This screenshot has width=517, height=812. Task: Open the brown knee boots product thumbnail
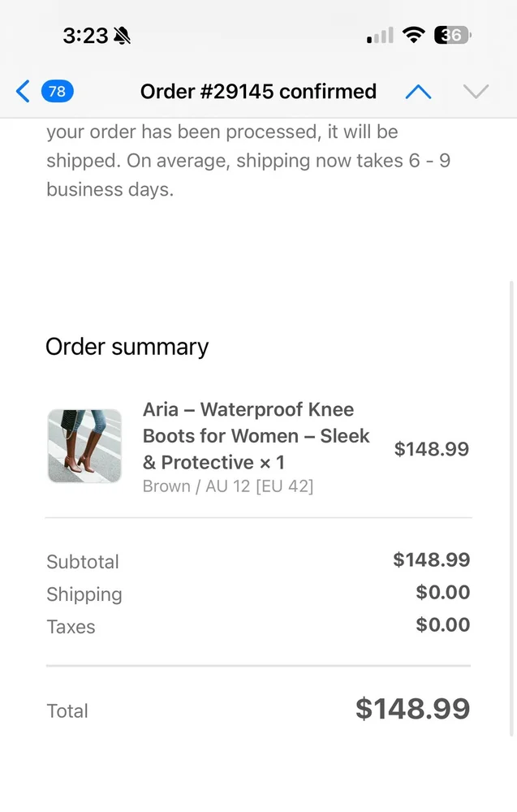[x=84, y=446]
